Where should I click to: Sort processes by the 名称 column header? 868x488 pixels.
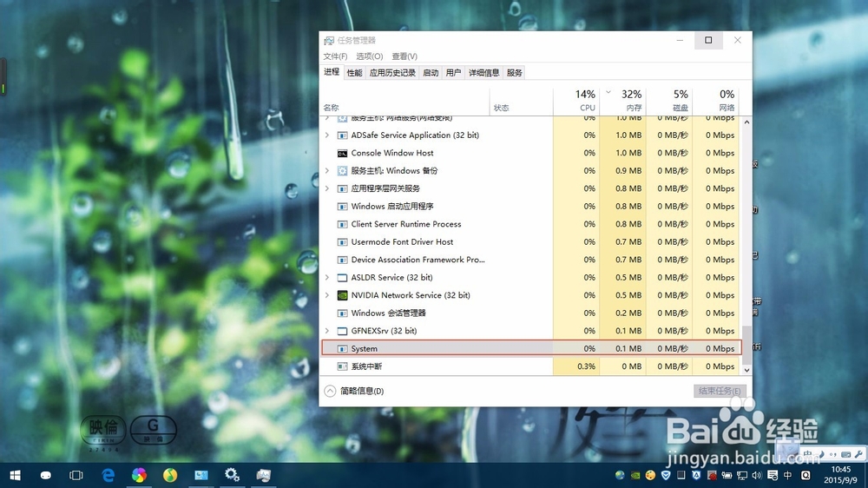pyautogui.click(x=405, y=101)
